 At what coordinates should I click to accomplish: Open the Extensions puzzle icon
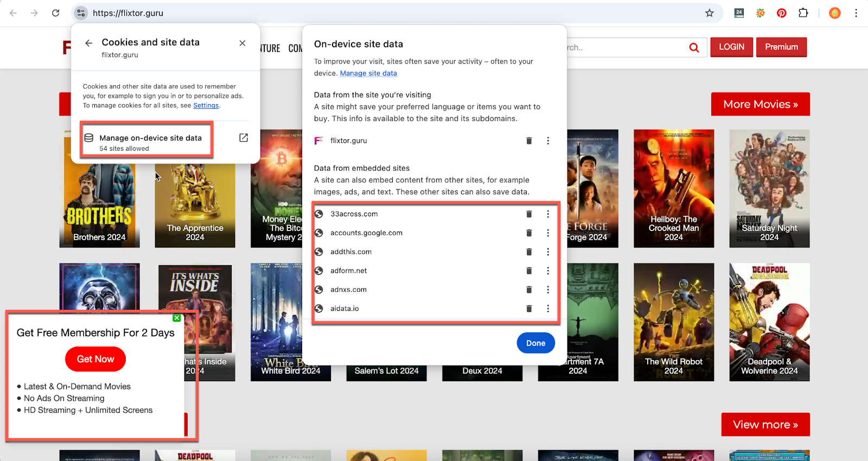click(803, 13)
